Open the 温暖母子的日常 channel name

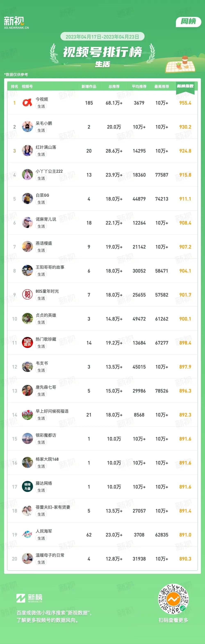pos(50,555)
